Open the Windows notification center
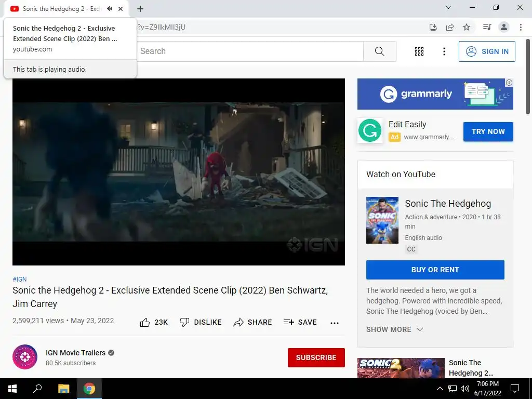Screen dimensions: 532x399 point(515,389)
